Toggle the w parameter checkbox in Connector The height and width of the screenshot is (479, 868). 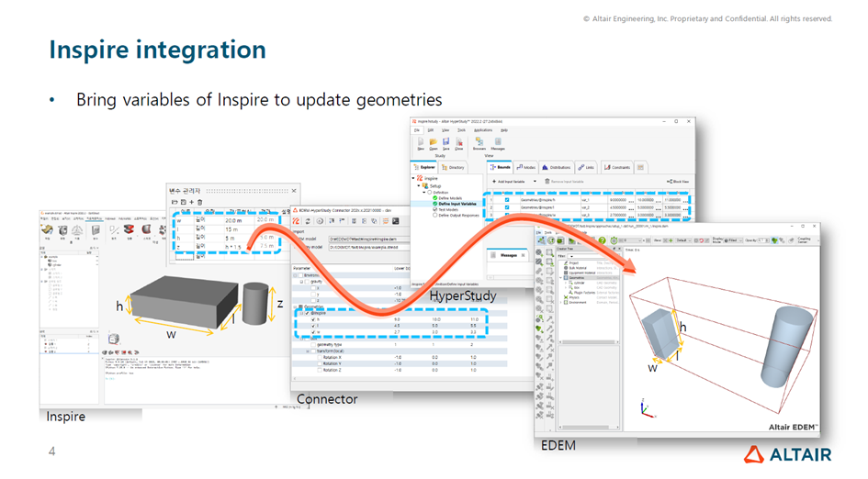[x=313, y=332]
